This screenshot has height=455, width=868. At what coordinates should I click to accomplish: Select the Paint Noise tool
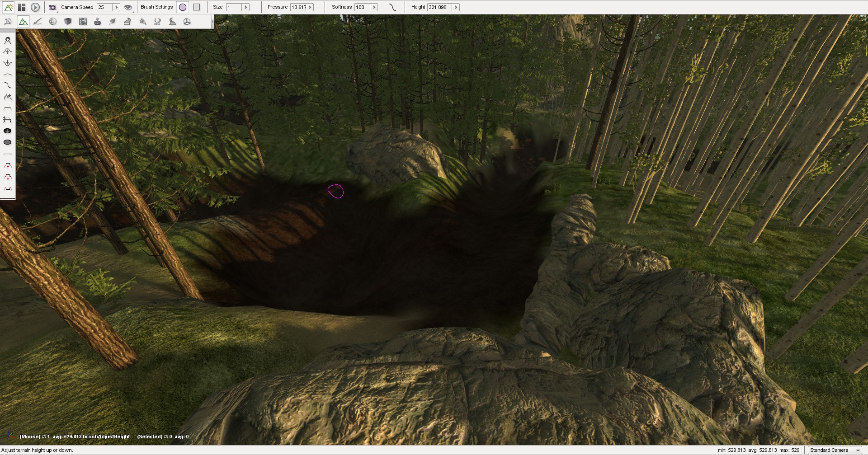coord(8,97)
